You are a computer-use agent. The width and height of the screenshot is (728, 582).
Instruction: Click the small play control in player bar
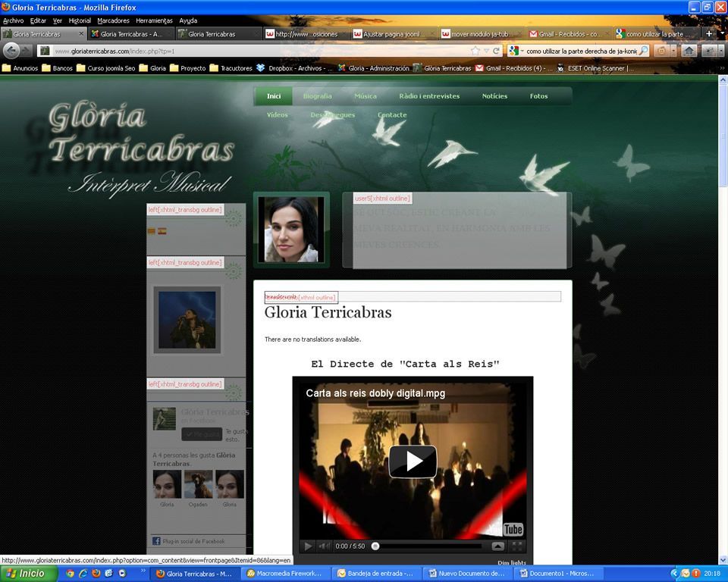[308, 546]
